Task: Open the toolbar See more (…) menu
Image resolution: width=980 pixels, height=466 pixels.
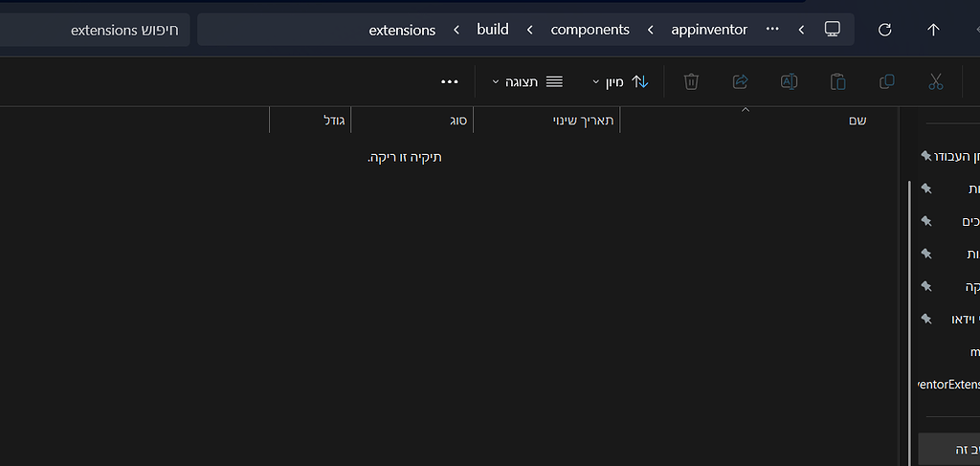Action: tap(450, 82)
